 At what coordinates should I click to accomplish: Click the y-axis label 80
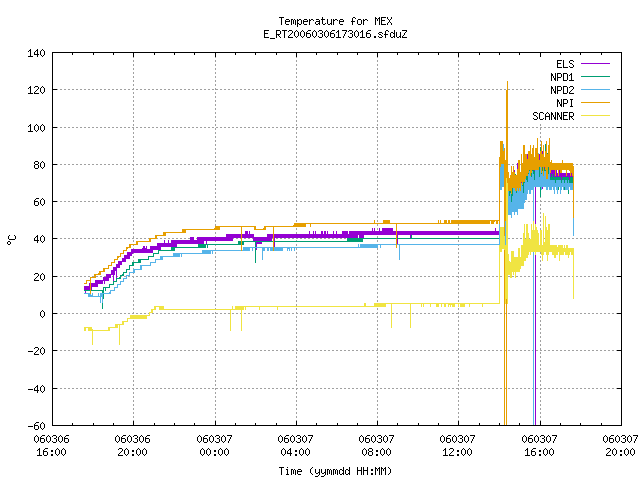point(39,165)
